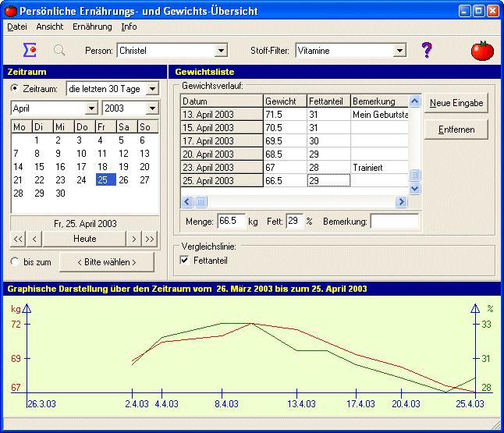Click weight cell '66.5' in table
Viewport: 504px width, 433px height.
tap(285, 180)
